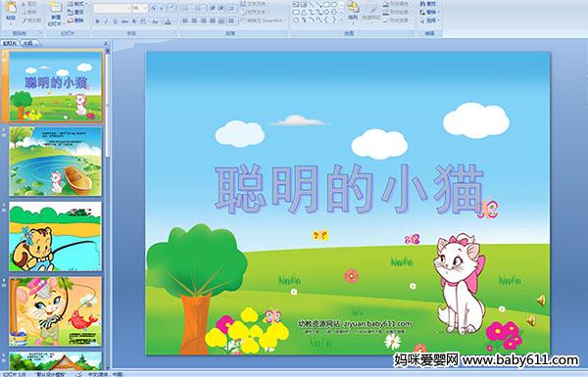Screen dimensions: 588x377
Task: Click the Find icon in the editing group
Action: pos(427,4)
